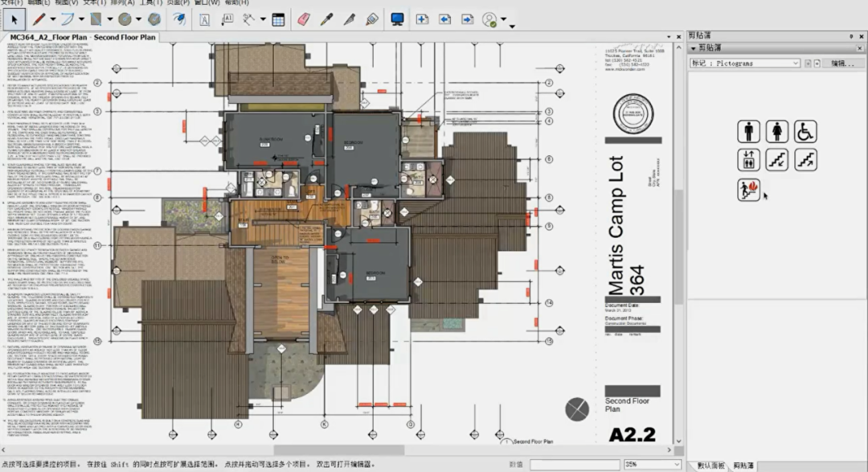868x472 pixels.
Task: Collapse the 剪贴簿 panel section
Action: click(693, 49)
